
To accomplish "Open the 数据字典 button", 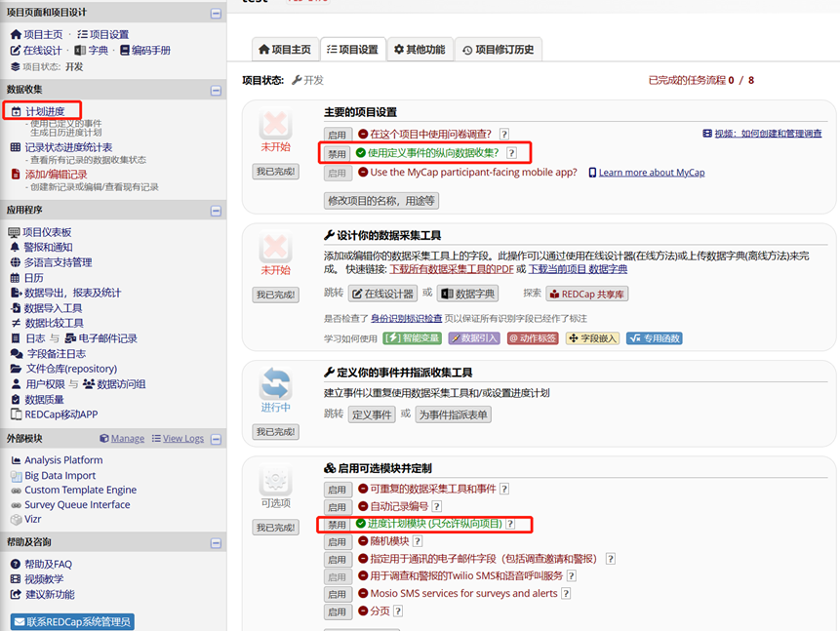I will pos(467,295).
